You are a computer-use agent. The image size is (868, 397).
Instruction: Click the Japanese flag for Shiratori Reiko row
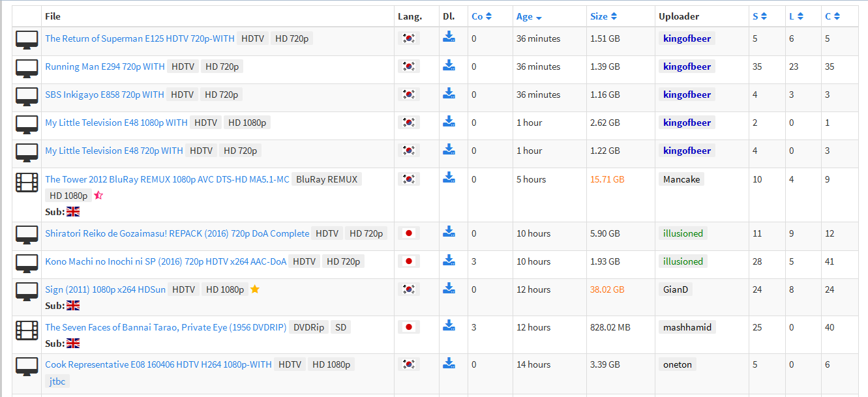(409, 233)
